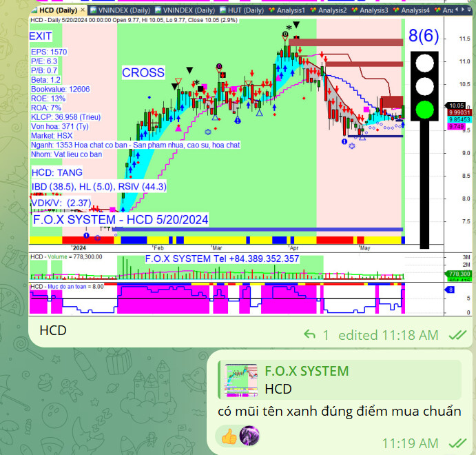Open the quoted F.O.X SYSTEM reply thumbnail

[241, 381]
